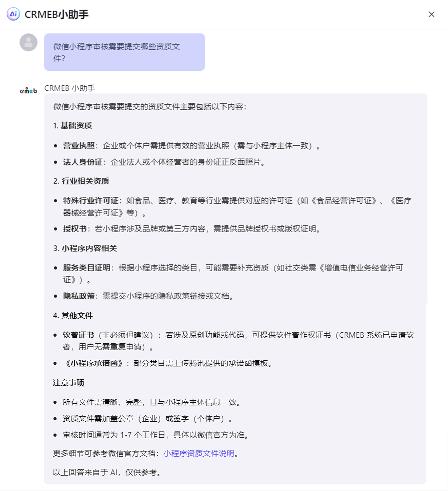Click the 注意事项 heading

point(68,383)
